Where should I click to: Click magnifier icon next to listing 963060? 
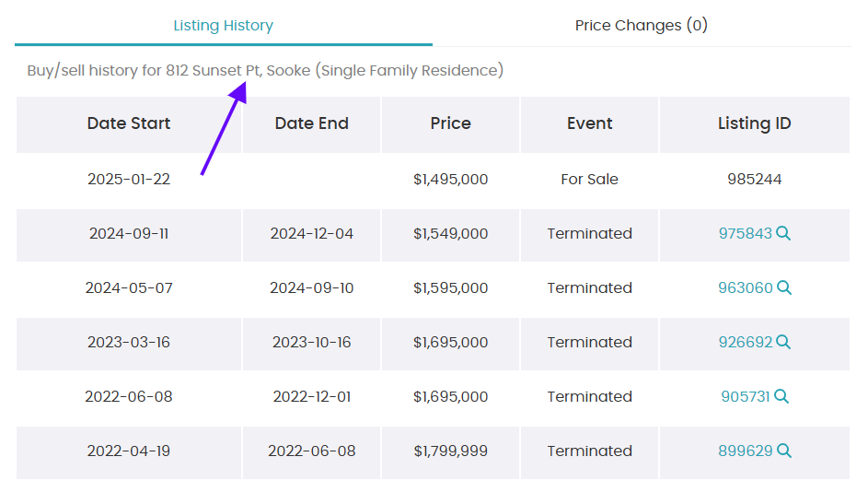pos(784,287)
